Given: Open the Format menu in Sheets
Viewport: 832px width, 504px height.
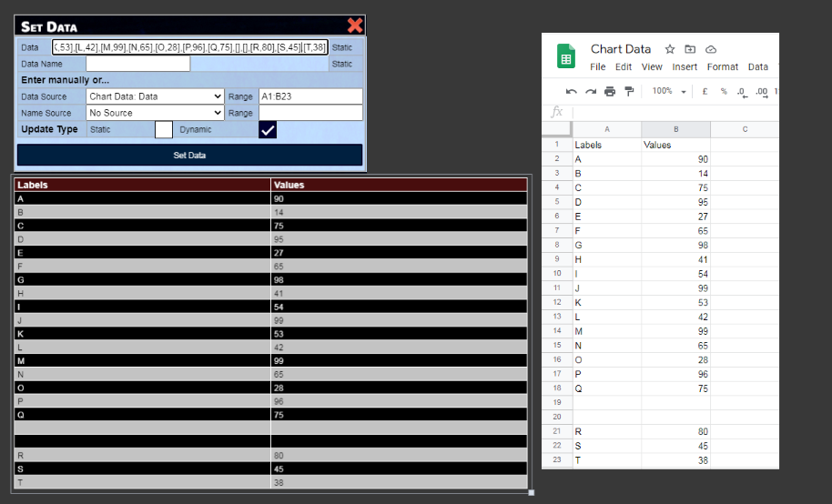Looking at the screenshot, I should (x=722, y=66).
